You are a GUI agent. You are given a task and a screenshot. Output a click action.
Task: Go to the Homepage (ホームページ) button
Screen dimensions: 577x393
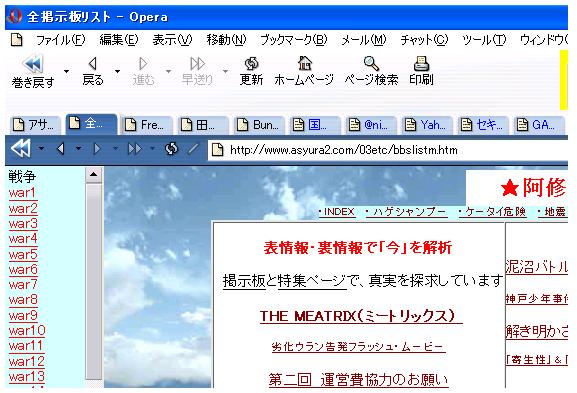tap(304, 71)
